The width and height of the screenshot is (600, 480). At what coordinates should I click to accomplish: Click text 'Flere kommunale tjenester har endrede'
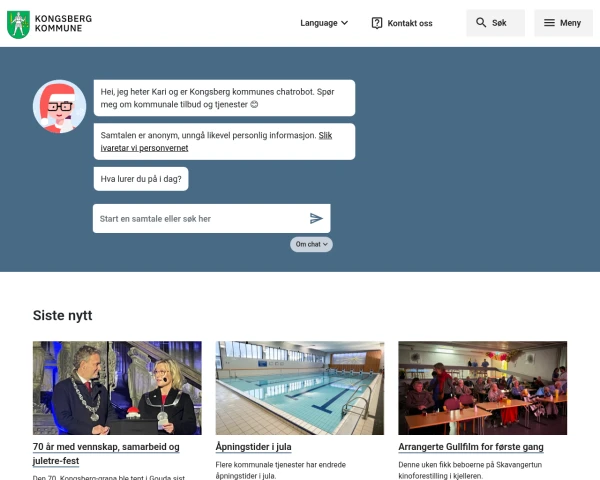tap(280, 465)
